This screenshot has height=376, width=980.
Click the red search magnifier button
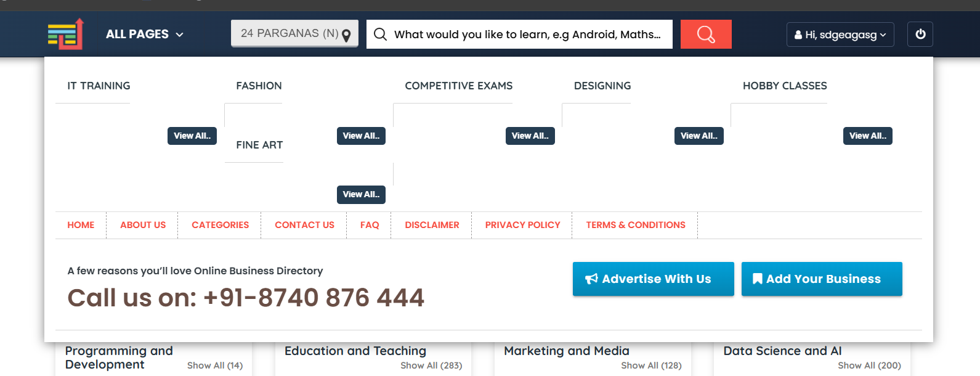coord(706,35)
